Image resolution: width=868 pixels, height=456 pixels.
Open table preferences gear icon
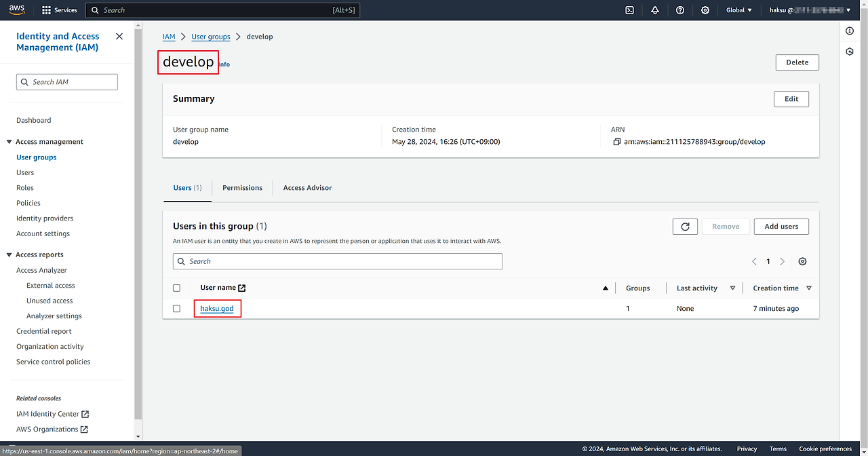click(803, 262)
